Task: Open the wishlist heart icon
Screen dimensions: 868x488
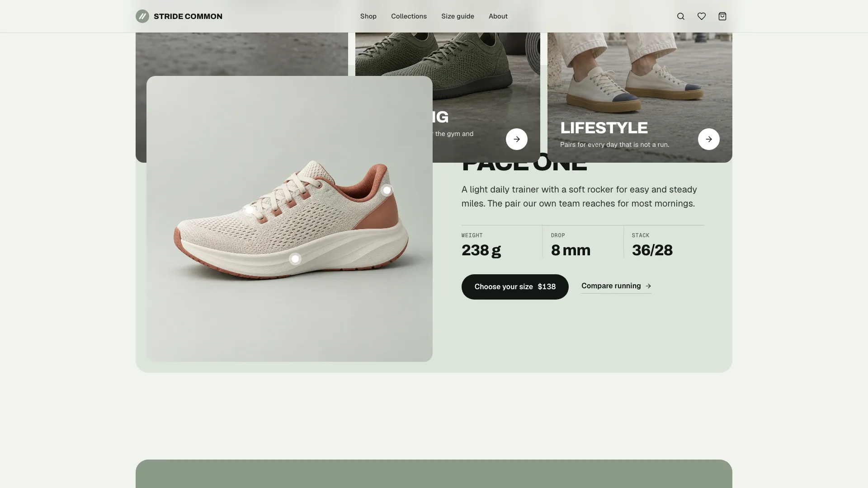Action: (x=702, y=16)
